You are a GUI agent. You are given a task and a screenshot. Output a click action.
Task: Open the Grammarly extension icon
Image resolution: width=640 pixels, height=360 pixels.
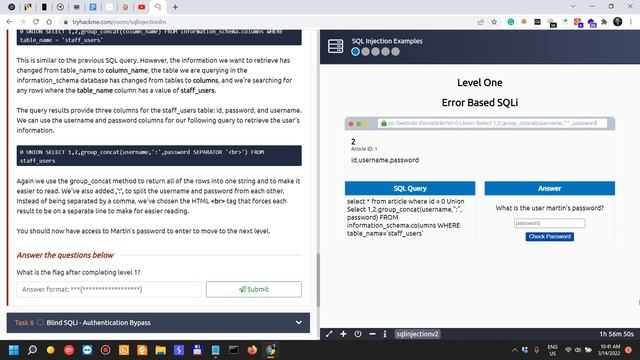point(511,22)
